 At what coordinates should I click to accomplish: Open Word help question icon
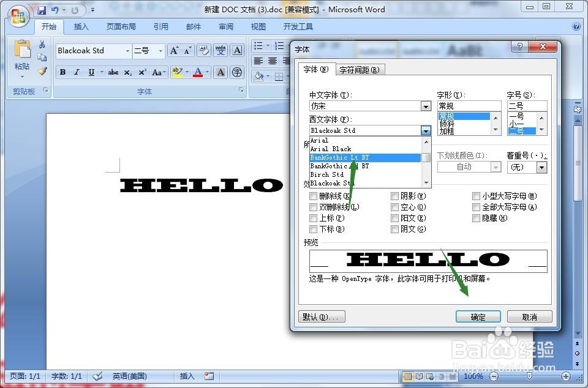click(577, 26)
